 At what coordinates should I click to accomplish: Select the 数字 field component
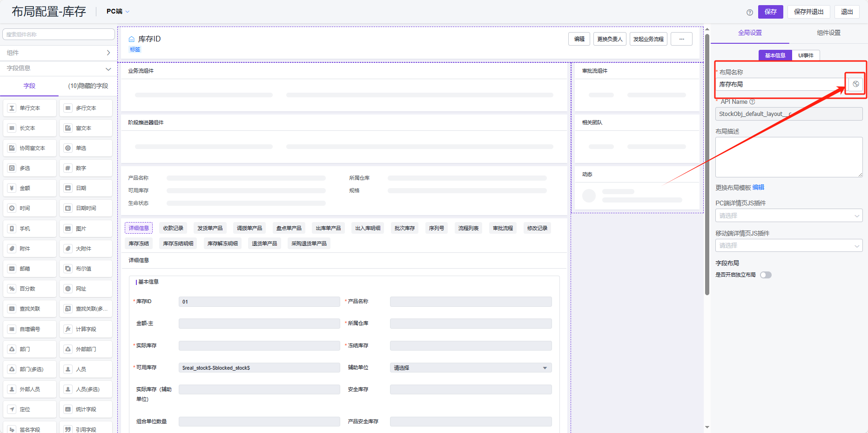pos(86,168)
